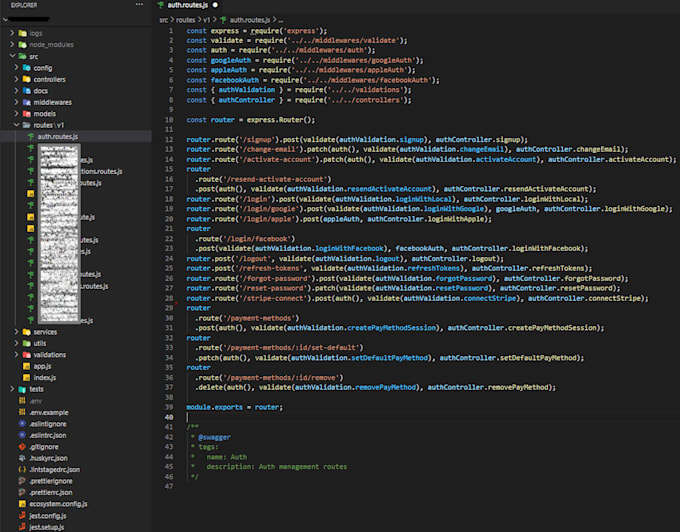This screenshot has height=532, width=680.
Task: Click the app.js JavaScript file icon
Action: click(26, 366)
